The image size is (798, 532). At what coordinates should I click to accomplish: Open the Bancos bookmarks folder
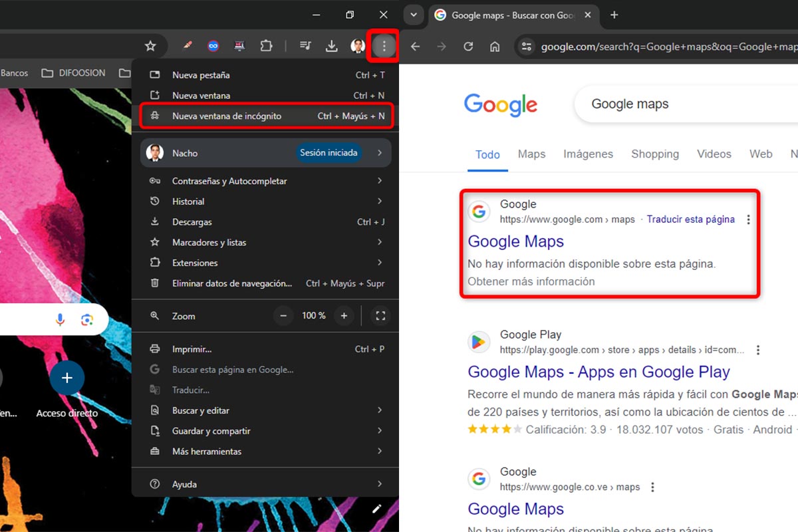[x=14, y=73]
